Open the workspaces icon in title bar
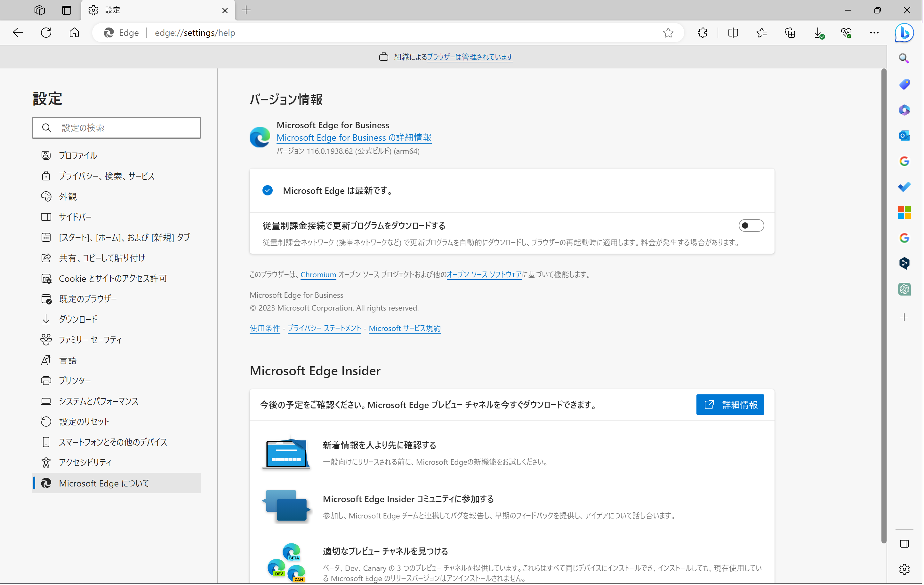This screenshot has width=924, height=585. 39,10
